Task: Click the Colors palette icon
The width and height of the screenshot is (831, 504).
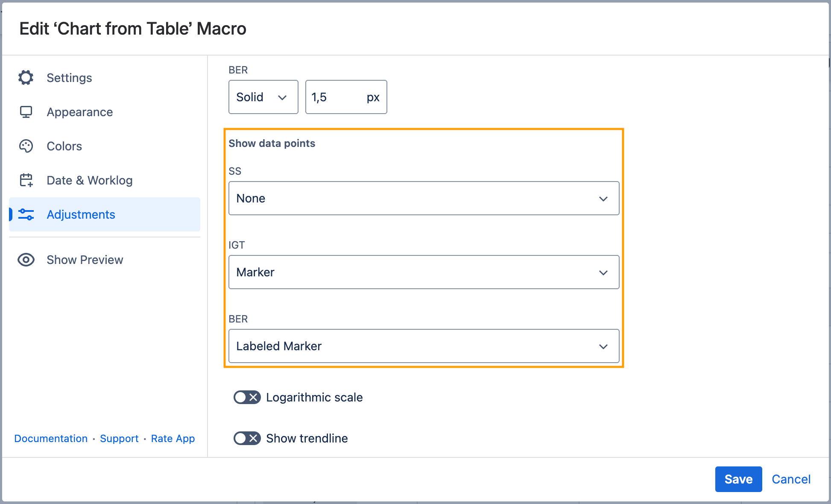Action: [x=26, y=146]
